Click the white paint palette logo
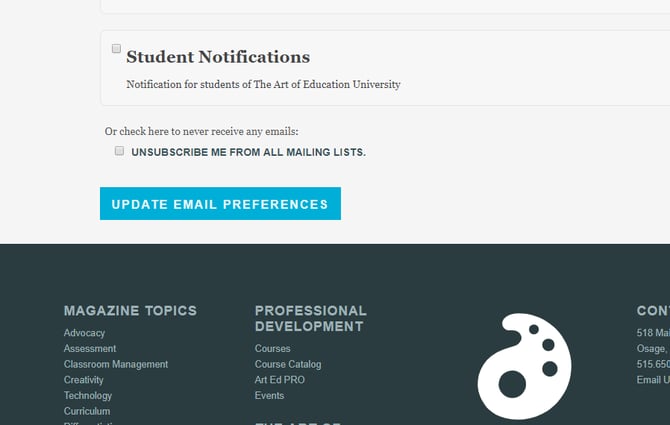This screenshot has width=670, height=425. point(524,366)
